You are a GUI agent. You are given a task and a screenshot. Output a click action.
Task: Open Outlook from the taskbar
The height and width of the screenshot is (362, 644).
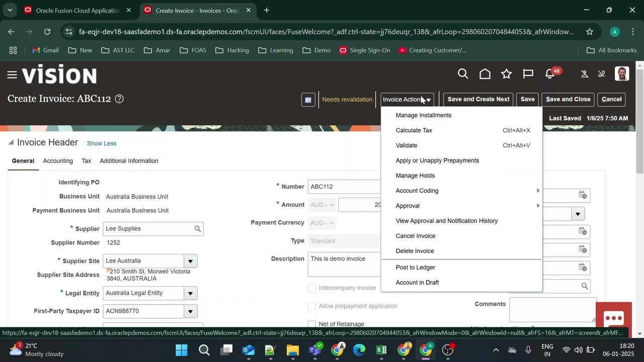pyautogui.click(x=249, y=350)
